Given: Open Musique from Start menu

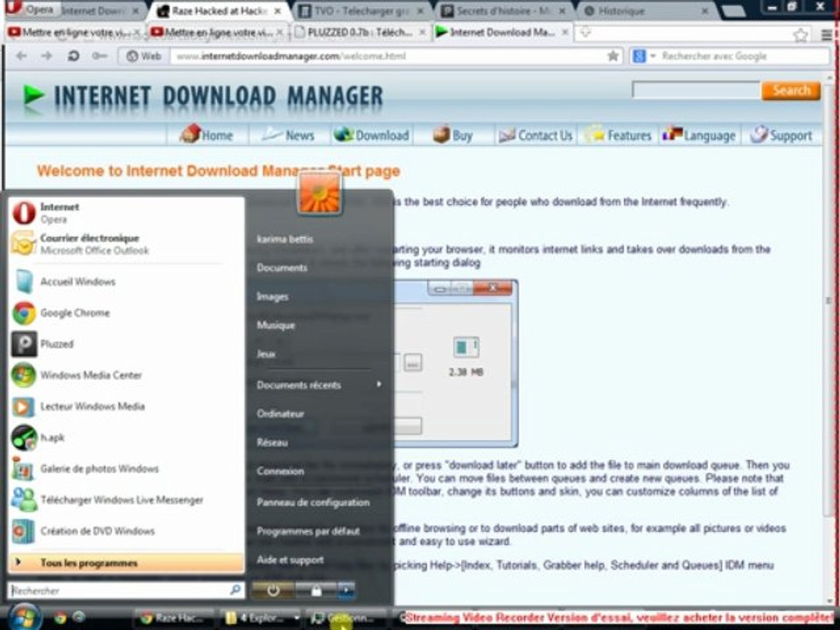Looking at the screenshot, I should pos(276,325).
